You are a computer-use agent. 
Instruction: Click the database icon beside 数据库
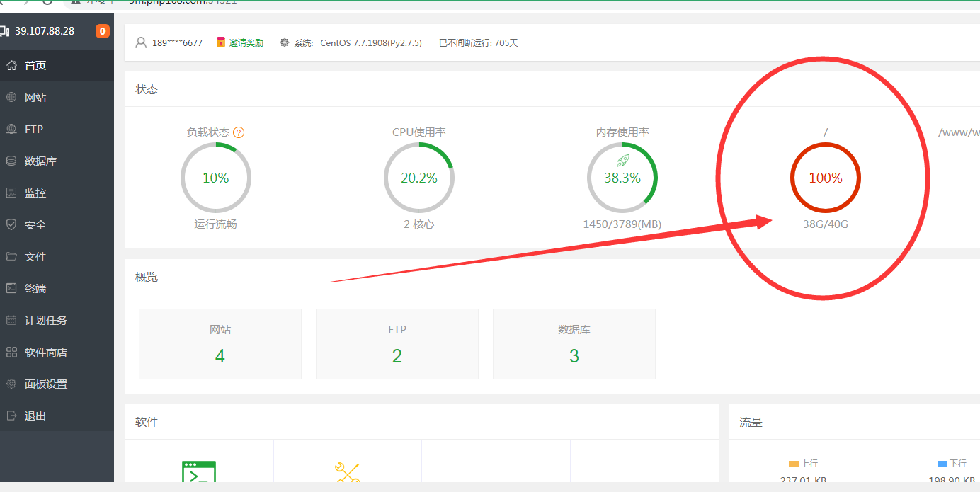pyautogui.click(x=11, y=161)
